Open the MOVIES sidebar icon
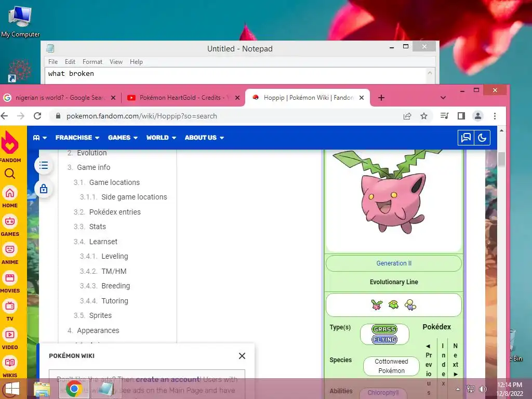532x399 pixels. pyautogui.click(x=10, y=278)
